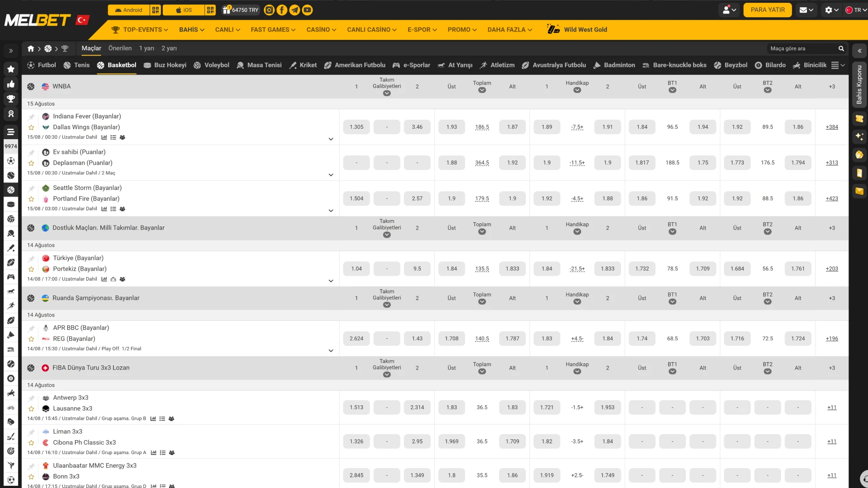
Task: Show the Android app QR code
Action: click(x=156, y=10)
